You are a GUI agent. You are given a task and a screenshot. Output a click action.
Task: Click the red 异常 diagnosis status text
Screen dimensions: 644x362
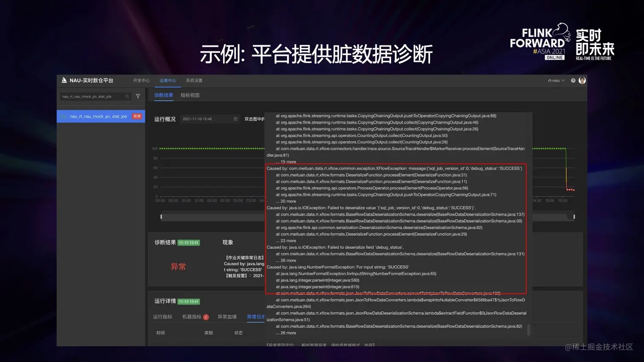(x=178, y=267)
